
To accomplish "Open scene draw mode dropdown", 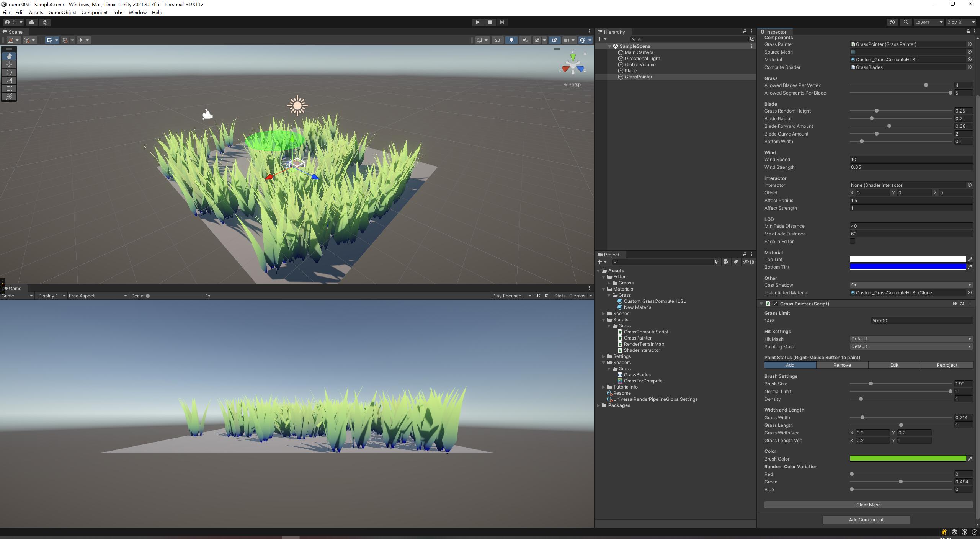I will click(x=482, y=40).
